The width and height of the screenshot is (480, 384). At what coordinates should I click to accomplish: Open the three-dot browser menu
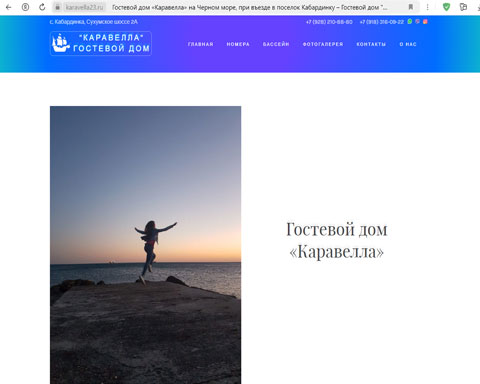tap(427, 7)
